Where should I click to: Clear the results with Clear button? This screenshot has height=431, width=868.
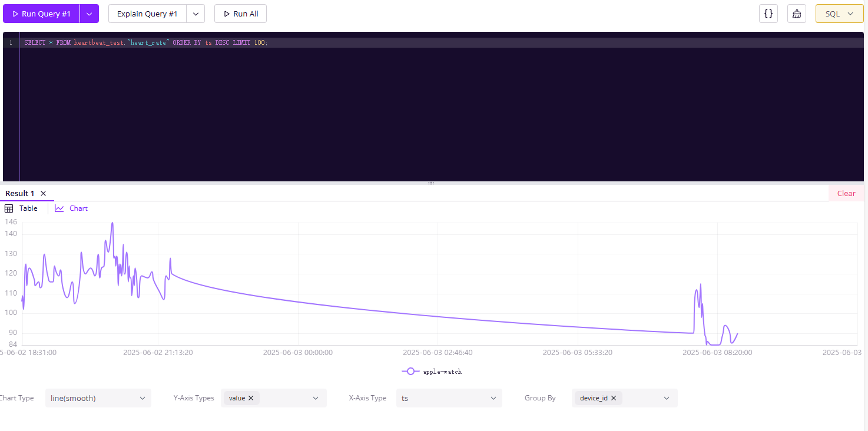846,193
